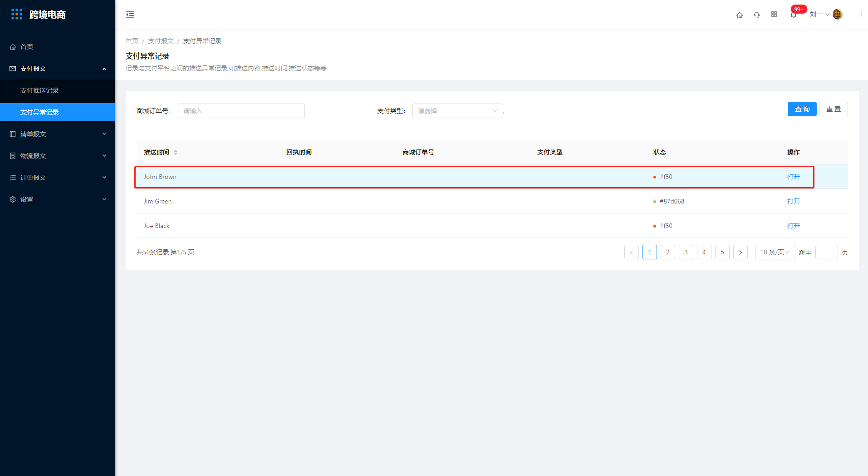The height and width of the screenshot is (476, 868).
Task: Click the user avatar picture
Action: click(838, 15)
